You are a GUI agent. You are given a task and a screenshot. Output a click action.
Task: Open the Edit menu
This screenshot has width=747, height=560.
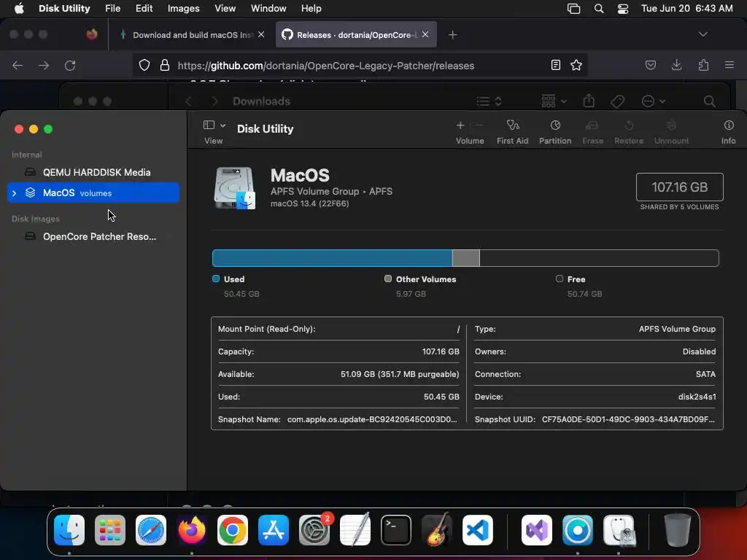coord(144,8)
